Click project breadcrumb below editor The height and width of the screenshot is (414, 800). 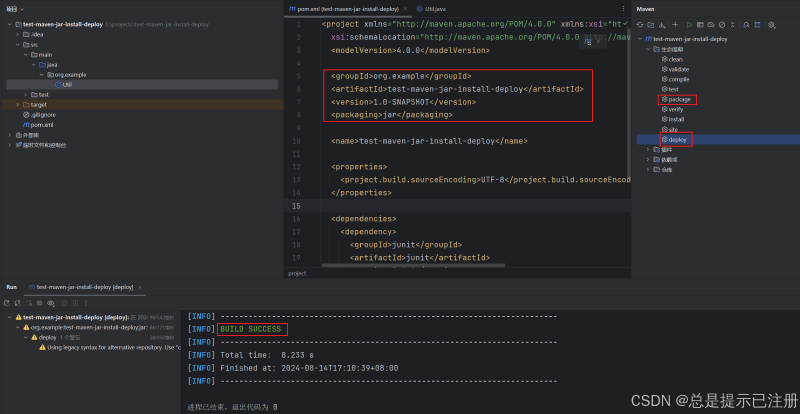(297, 274)
